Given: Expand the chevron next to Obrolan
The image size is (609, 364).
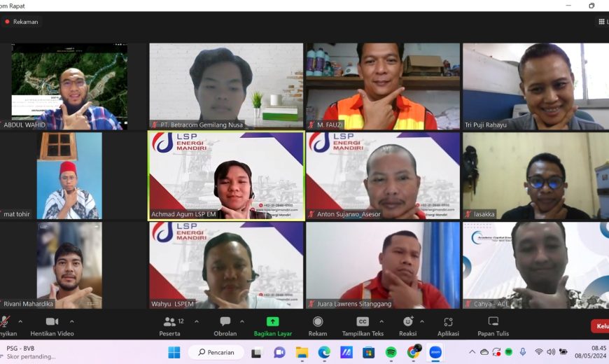Looking at the screenshot, I should coord(242,322).
